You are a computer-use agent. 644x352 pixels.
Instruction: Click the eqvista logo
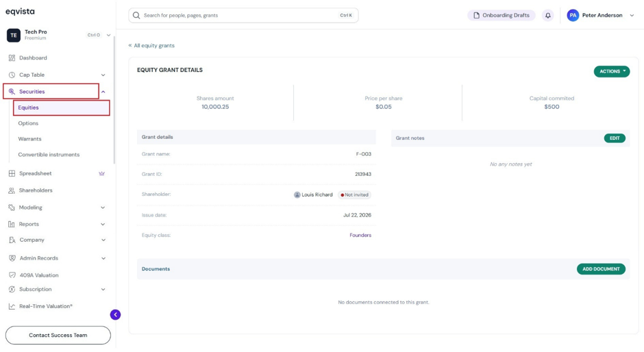(20, 12)
